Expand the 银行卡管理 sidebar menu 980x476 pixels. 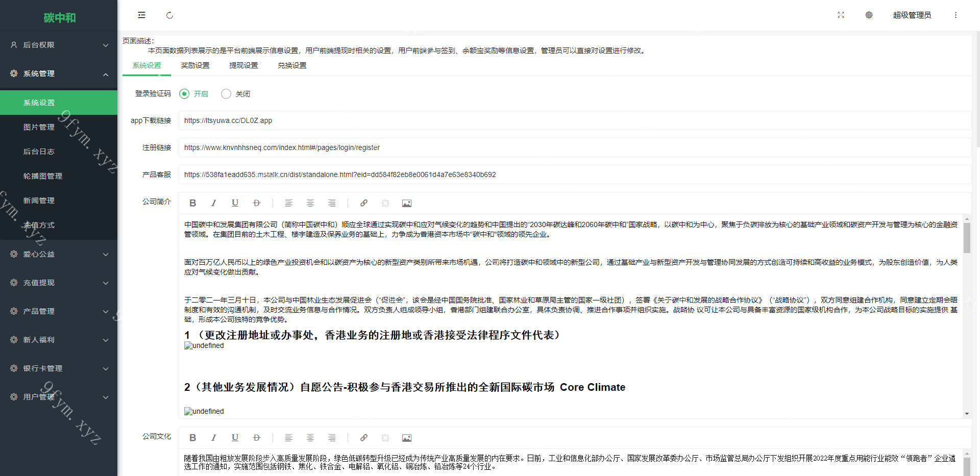(59, 368)
